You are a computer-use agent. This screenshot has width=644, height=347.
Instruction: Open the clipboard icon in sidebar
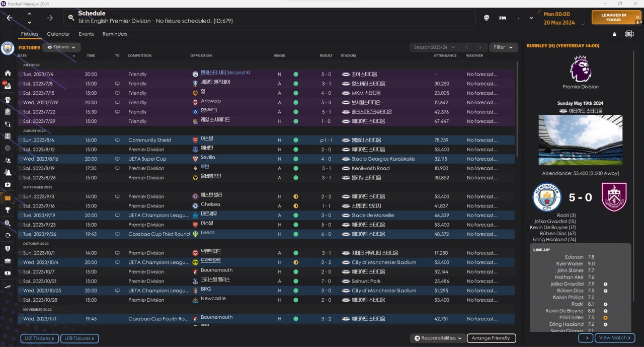click(8, 111)
